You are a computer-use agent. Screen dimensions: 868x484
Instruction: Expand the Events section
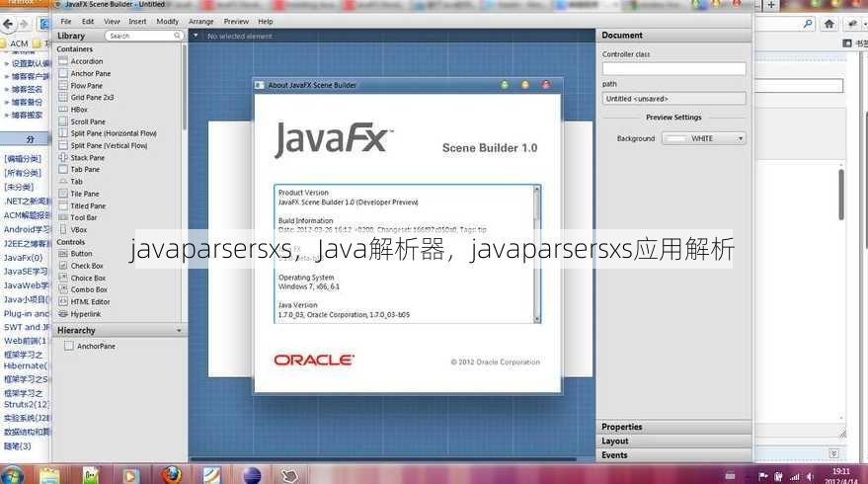pos(673,454)
